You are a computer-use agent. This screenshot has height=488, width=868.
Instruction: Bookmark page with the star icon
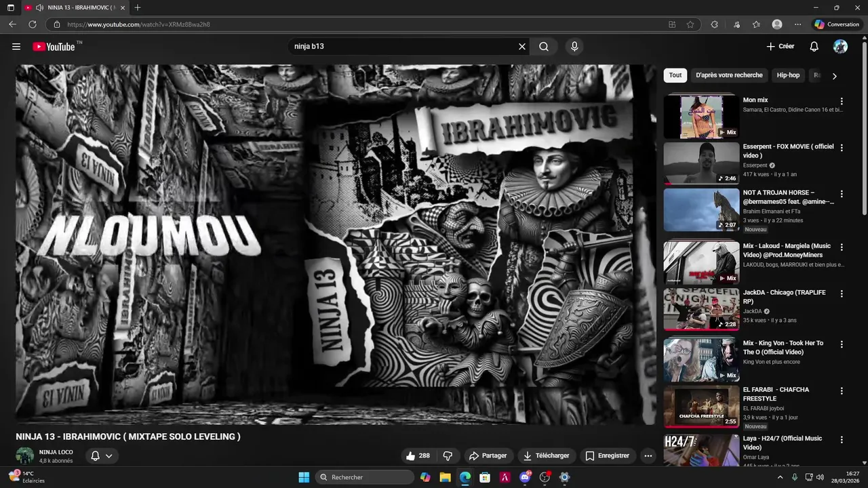tap(690, 24)
